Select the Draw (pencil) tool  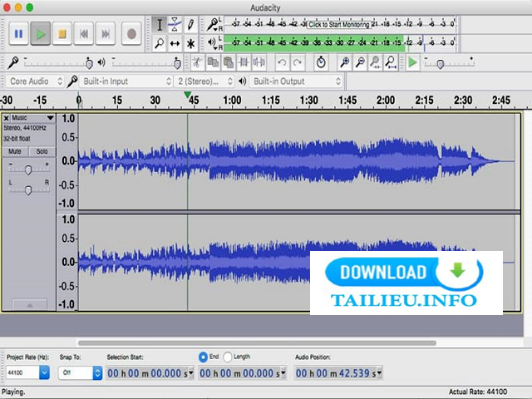click(x=190, y=25)
